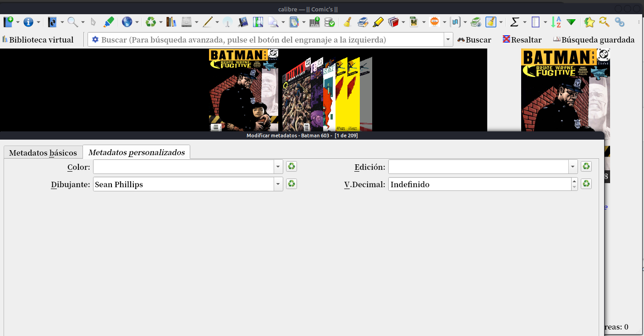This screenshot has height=336, width=644.
Task: Click the blue globe Fetch news icon
Action: [127, 22]
